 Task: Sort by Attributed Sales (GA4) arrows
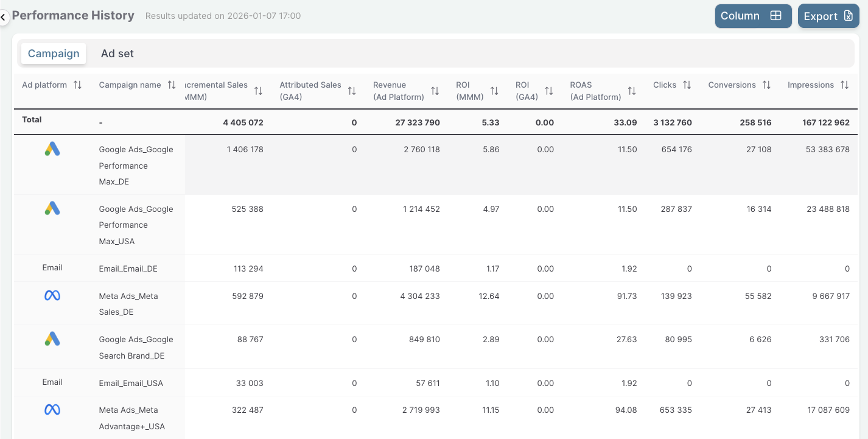click(x=352, y=91)
